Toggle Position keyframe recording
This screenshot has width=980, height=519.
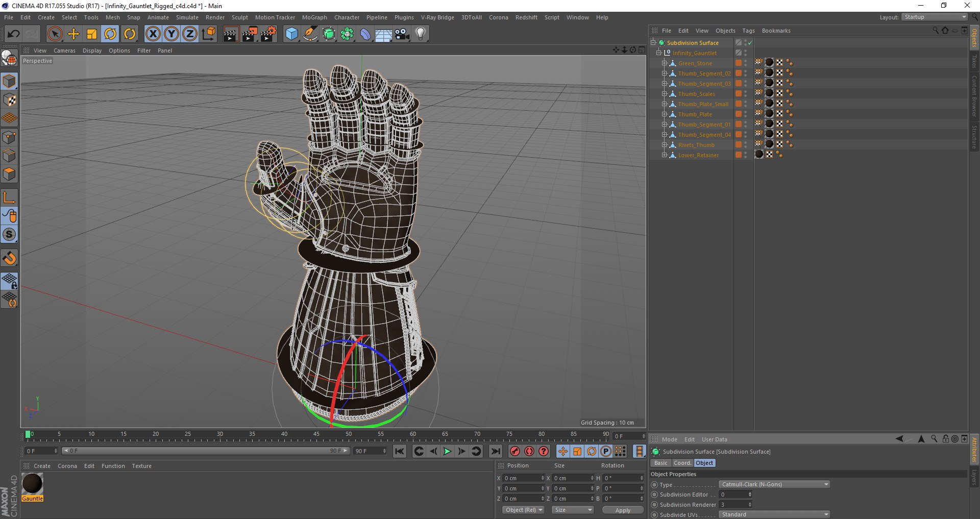point(562,451)
